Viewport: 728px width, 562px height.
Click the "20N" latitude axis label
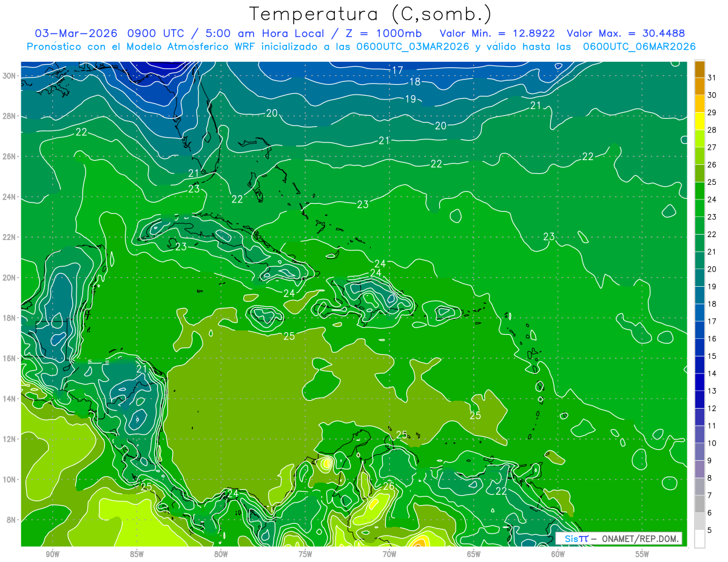tap(9, 278)
